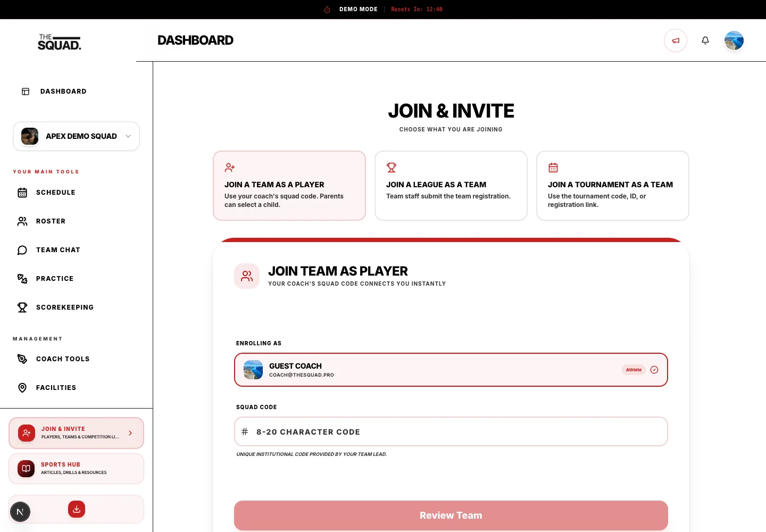Click the Review Team button
766x532 pixels.
[x=451, y=516]
